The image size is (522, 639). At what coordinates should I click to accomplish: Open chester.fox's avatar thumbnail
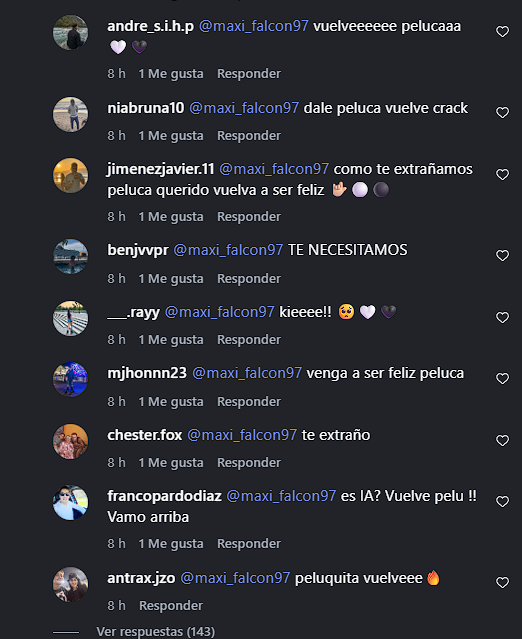click(70, 441)
